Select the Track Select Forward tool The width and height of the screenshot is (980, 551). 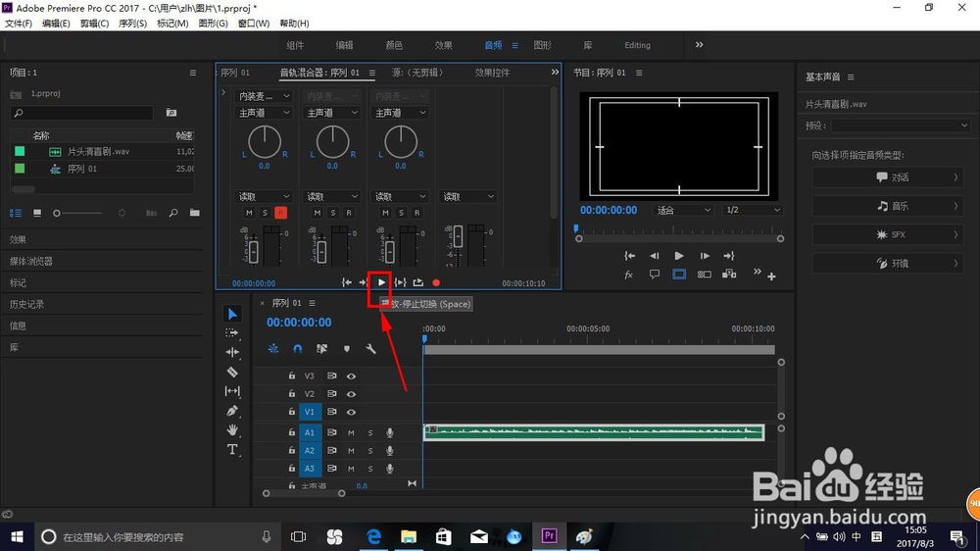click(232, 333)
